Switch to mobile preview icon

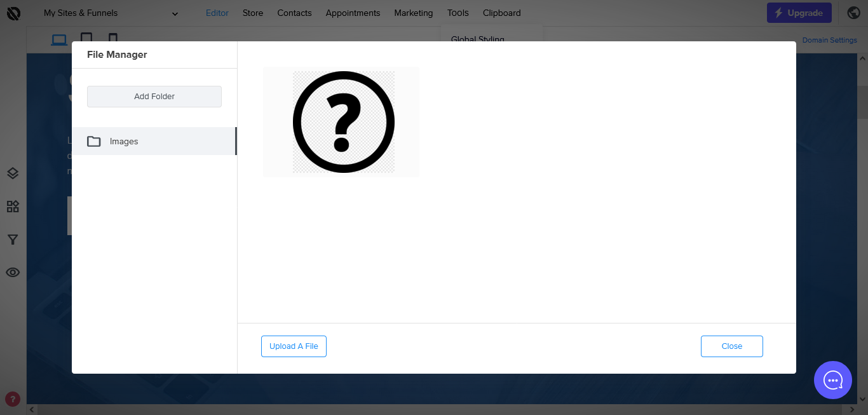click(x=113, y=37)
